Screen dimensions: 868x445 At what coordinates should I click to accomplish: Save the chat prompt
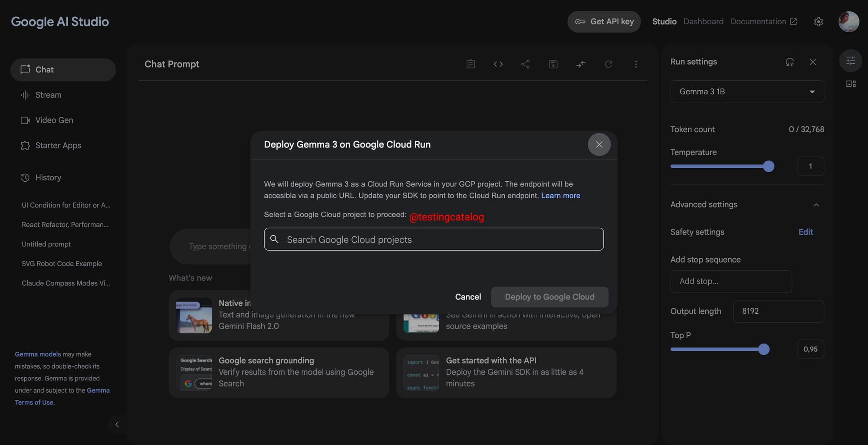pos(553,64)
